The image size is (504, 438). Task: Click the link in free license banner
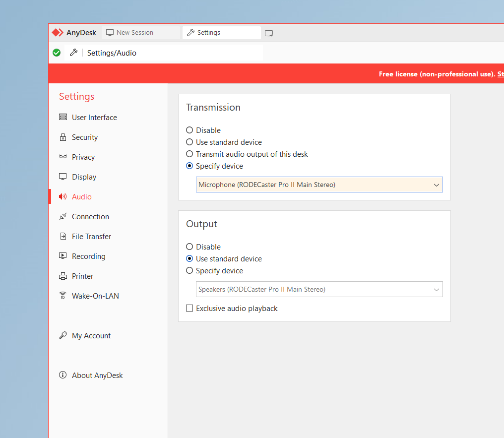[x=501, y=74]
